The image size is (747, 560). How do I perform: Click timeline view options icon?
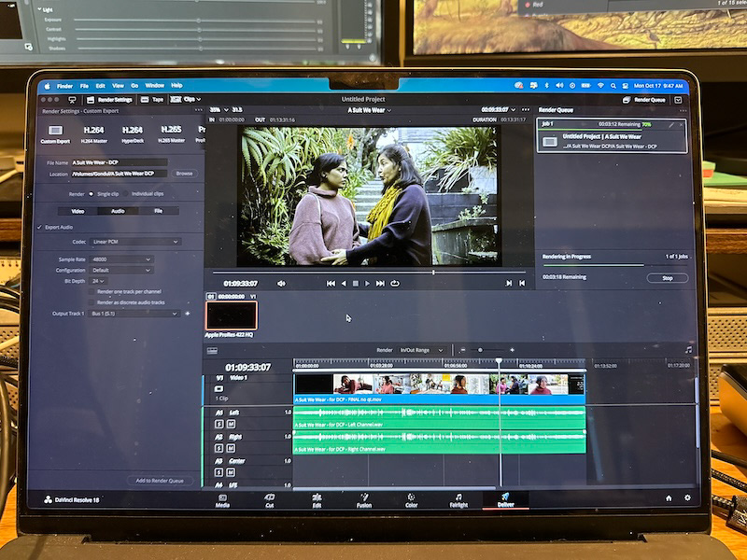coord(213,351)
